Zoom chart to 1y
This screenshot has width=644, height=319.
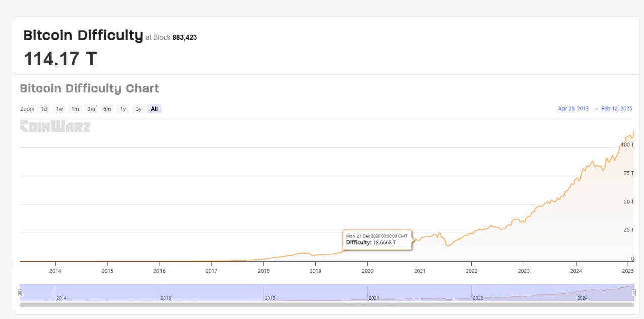pyautogui.click(x=123, y=109)
